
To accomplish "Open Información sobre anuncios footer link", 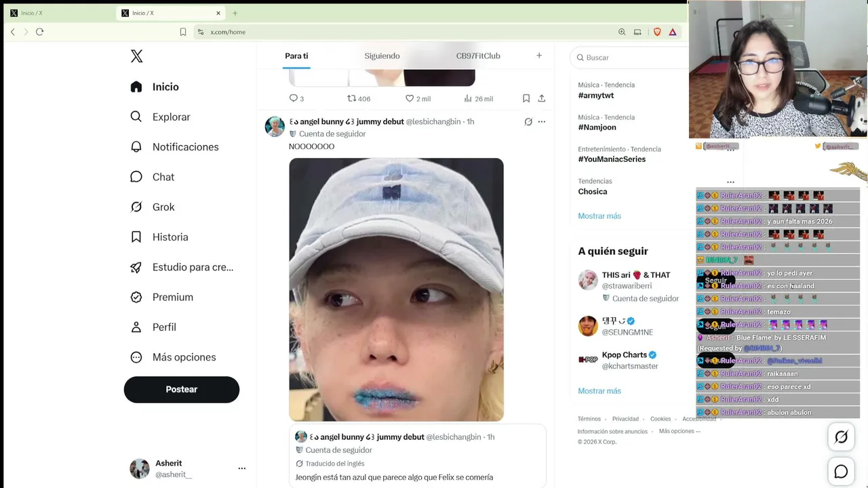I will 612,431.
